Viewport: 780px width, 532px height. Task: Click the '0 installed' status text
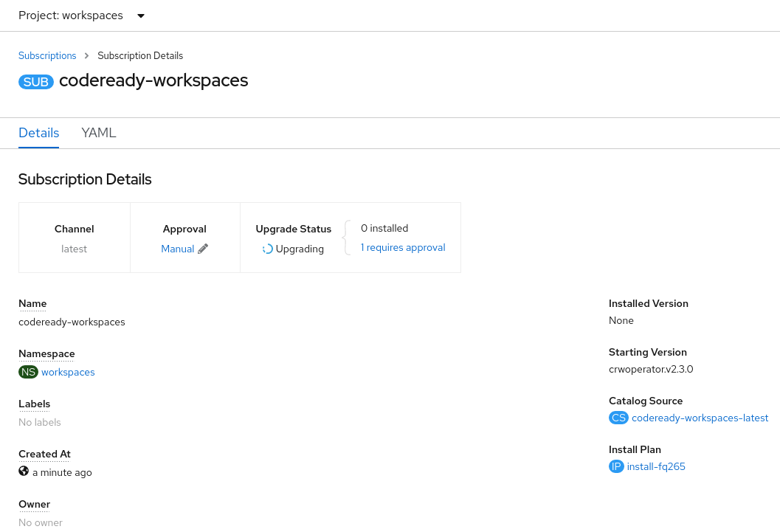tap(384, 228)
